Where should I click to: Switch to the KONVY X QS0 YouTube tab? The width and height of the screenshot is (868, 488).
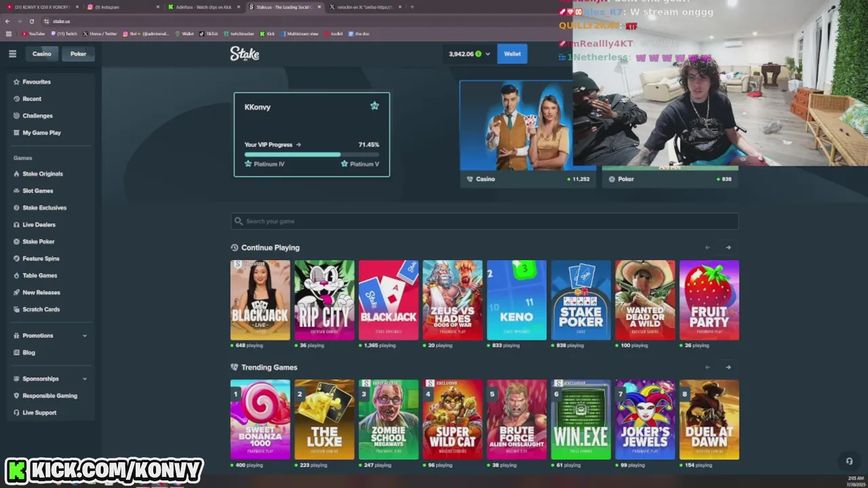click(41, 7)
